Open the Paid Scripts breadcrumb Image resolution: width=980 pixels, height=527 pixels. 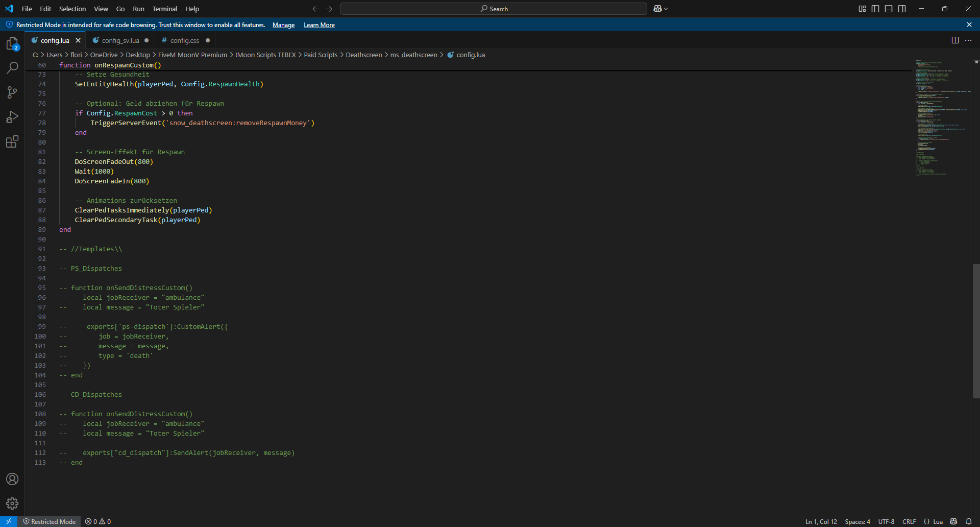pos(321,55)
